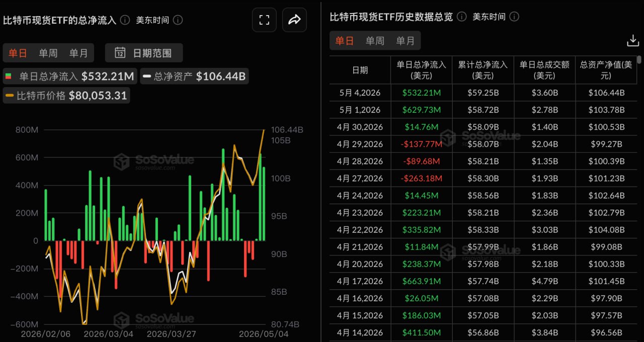Click the last green bar in the chart
The width and height of the screenshot is (644, 342).
coord(264,204)
